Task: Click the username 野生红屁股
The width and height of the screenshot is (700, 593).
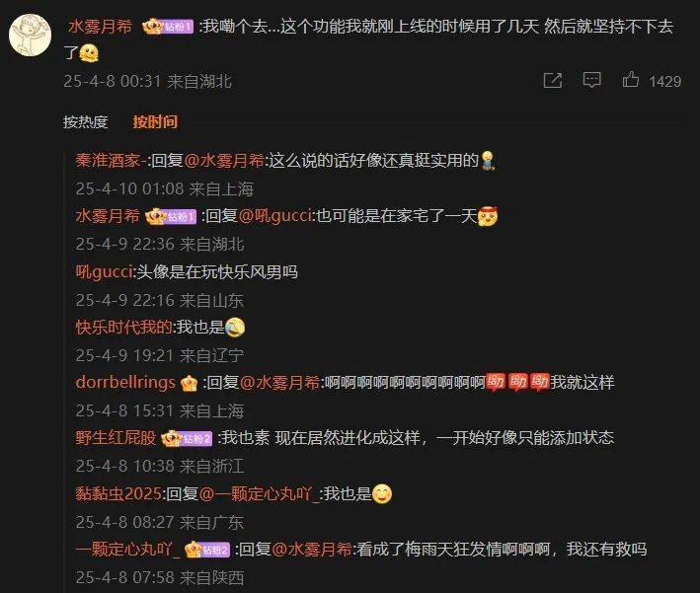Action: coord(116,438)
